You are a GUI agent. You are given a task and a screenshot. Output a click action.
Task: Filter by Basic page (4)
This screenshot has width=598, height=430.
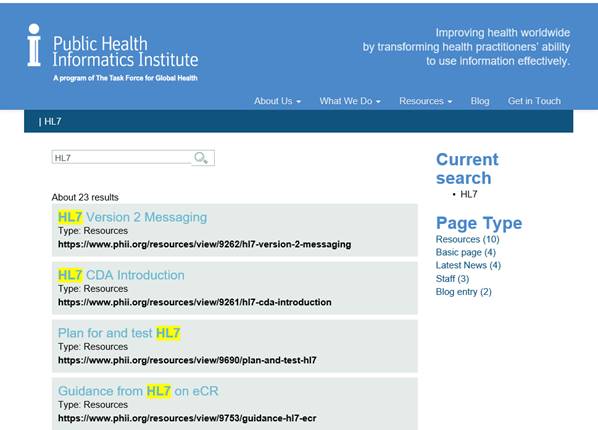466,252
